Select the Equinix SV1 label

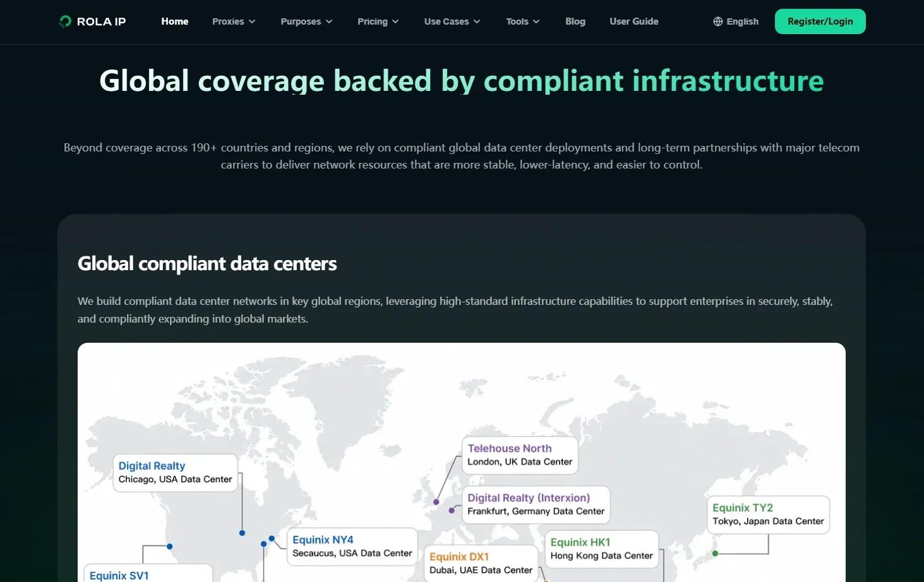point(148,573)
